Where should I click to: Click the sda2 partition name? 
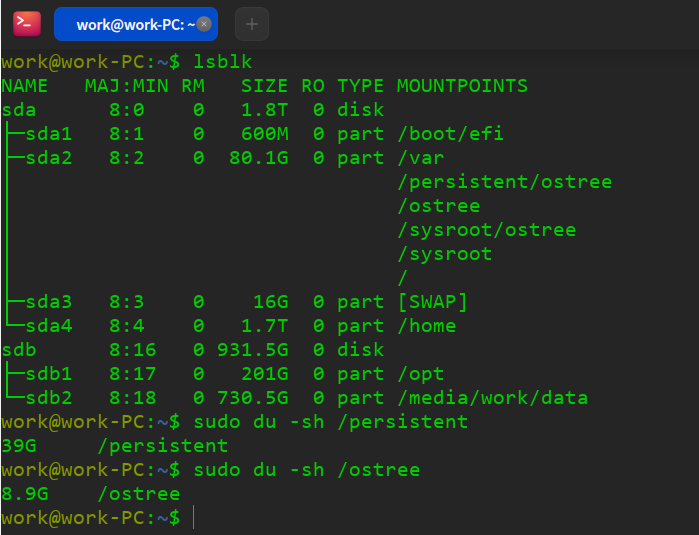[49, 158]
